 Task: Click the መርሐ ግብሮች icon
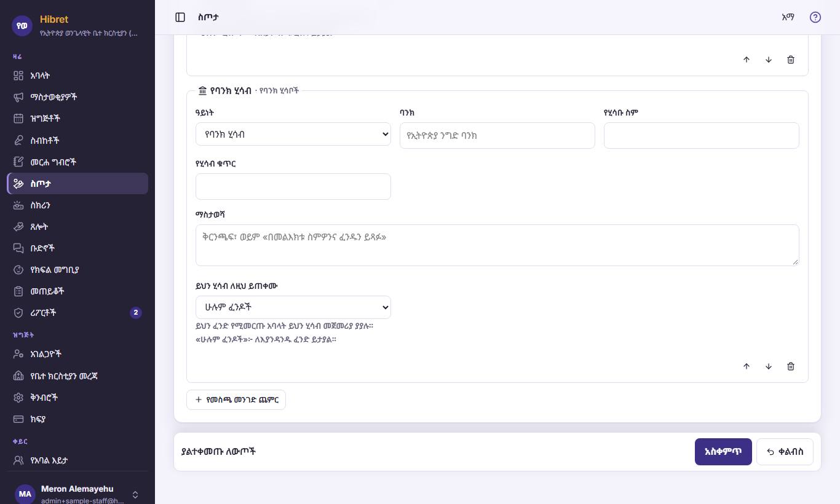tap(18, 162)
